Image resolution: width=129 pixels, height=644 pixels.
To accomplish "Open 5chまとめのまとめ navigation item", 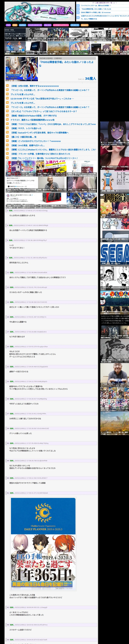I will tap(35, 25).
